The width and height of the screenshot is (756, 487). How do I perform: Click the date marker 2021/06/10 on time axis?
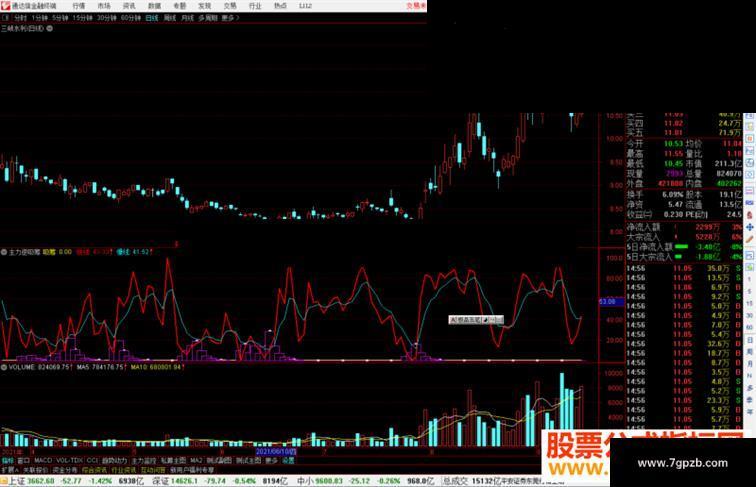(276, 452)
